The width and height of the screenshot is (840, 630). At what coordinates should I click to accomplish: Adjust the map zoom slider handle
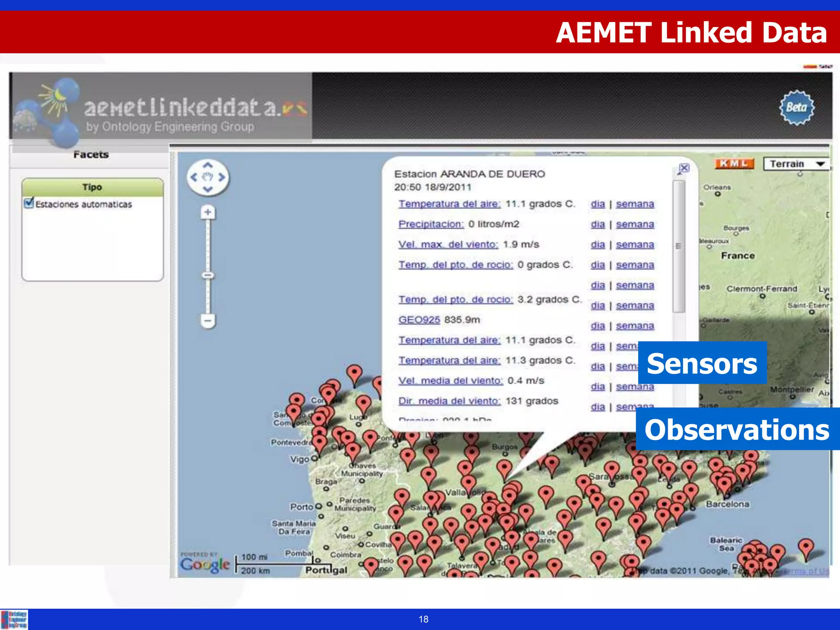208,275
